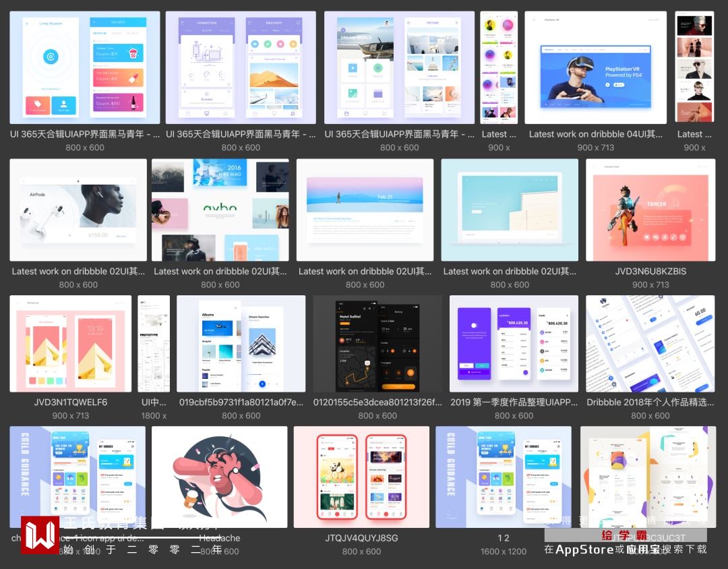
Task: Open the avbo 2016 collage thumbnail
Action: coord(220,210)
